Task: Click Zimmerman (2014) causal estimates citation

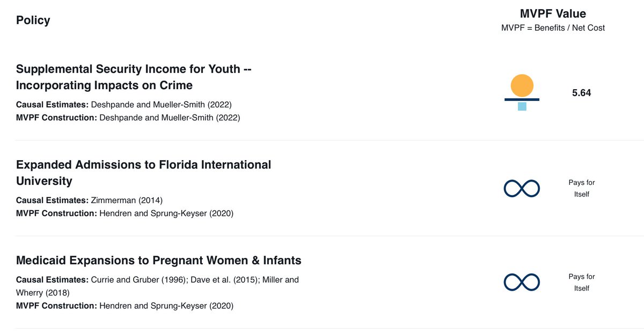Action: (127, 200)
